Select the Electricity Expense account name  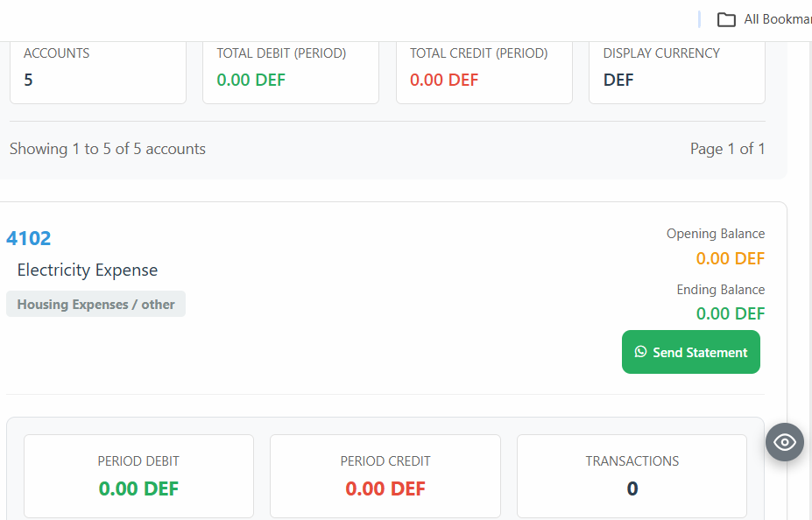point(88,270)
